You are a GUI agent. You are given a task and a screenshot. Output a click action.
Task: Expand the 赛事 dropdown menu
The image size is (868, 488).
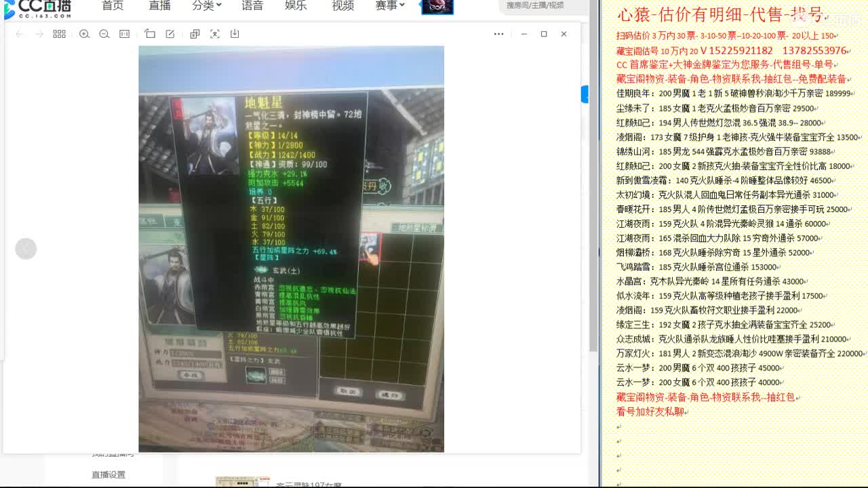[390, 5]
